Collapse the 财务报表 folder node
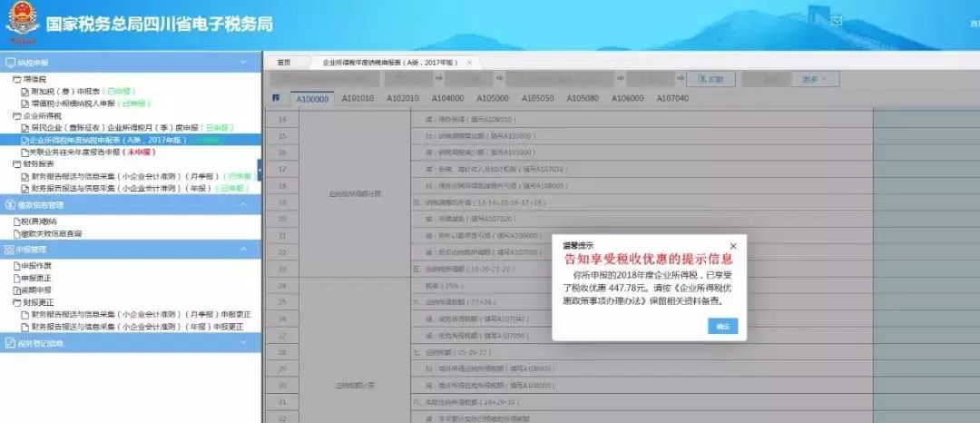 pos(17,164)
